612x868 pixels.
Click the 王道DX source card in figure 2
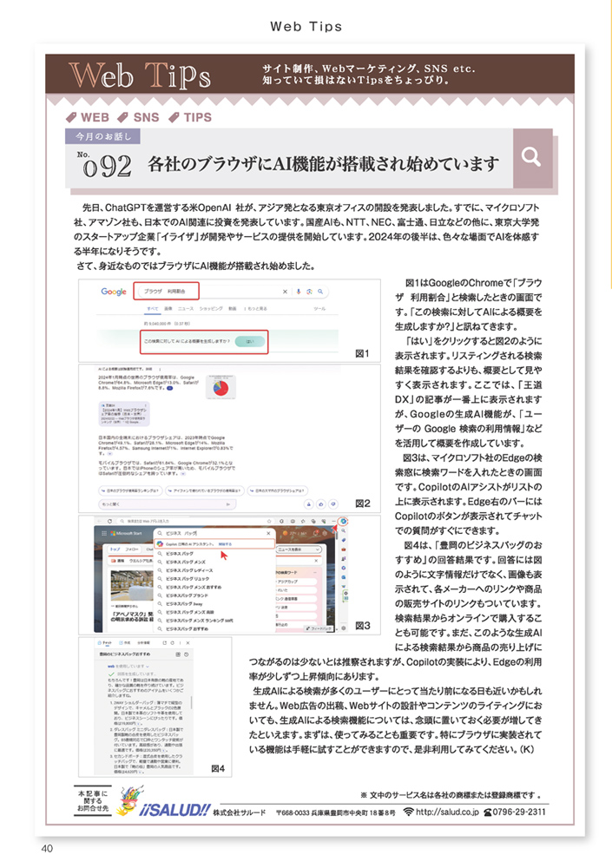tap(124, 413)
